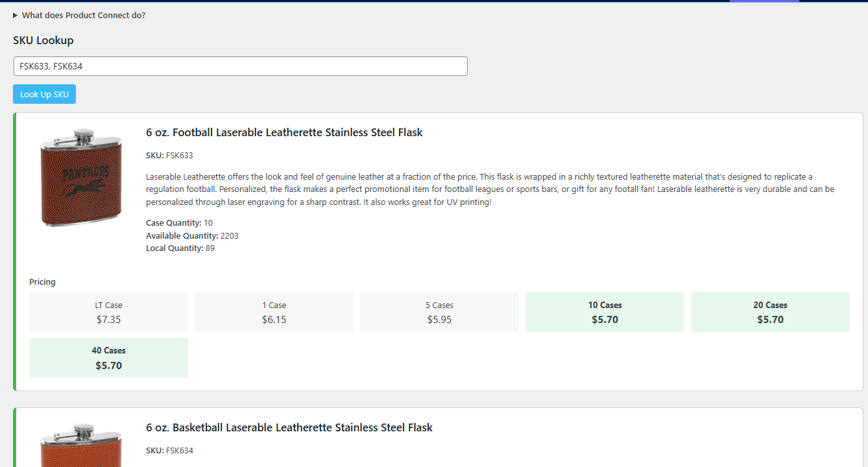Choose the 40 Cases pricing tile

pyautogui.click(x=108, y=357)
